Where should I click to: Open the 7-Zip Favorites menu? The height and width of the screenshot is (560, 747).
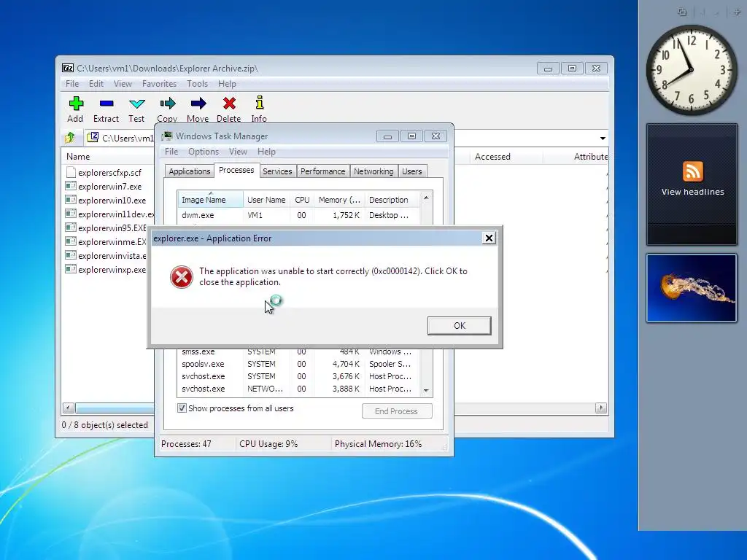coord(159,84)
